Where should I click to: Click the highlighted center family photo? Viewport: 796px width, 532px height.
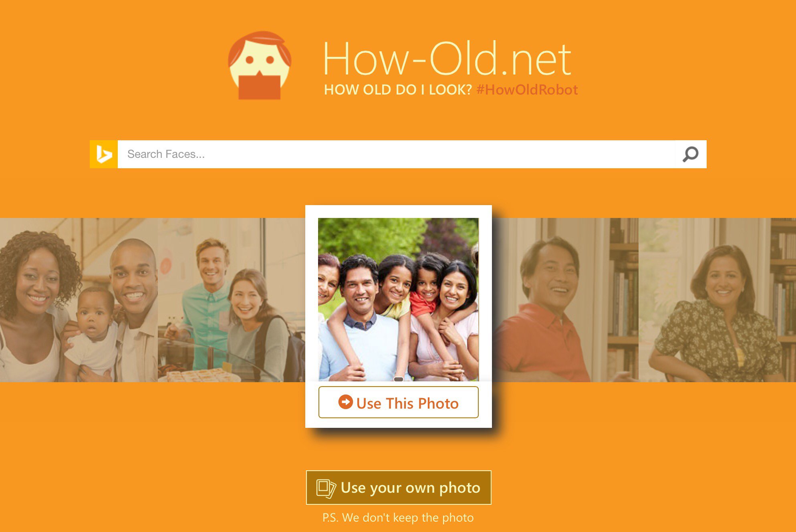(x=398, y=299)
